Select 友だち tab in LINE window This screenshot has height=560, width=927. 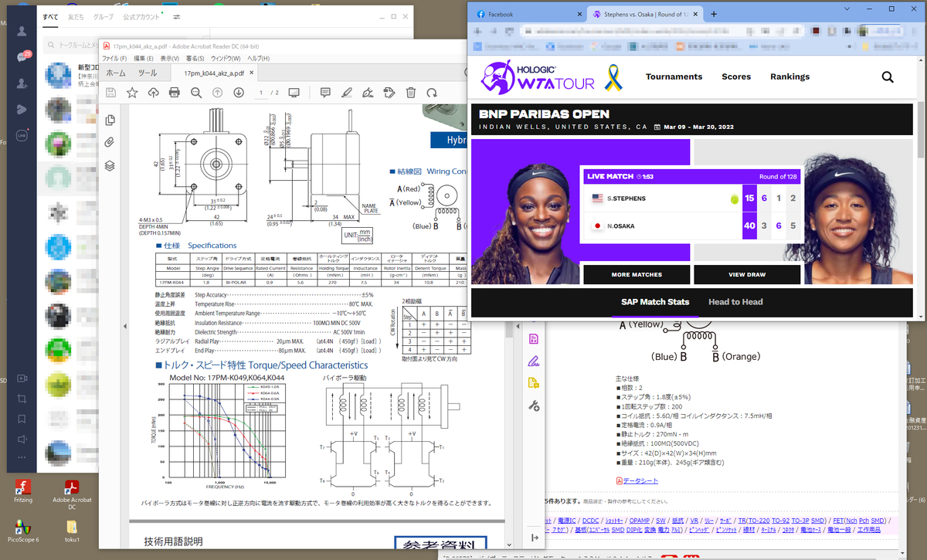click(x=76, y=15)
